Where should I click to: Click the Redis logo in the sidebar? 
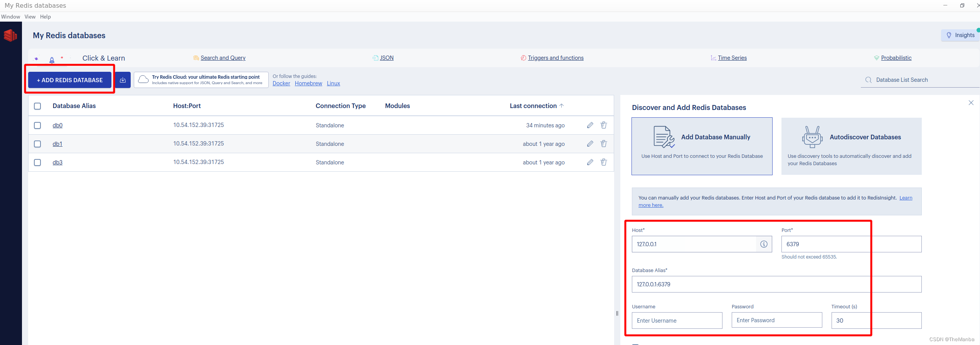click(10, 36)
